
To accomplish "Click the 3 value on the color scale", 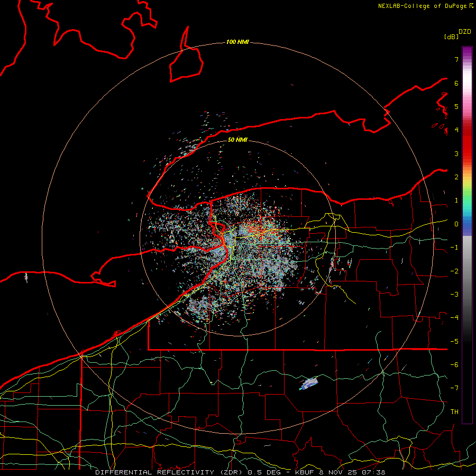I will [456, 153].
